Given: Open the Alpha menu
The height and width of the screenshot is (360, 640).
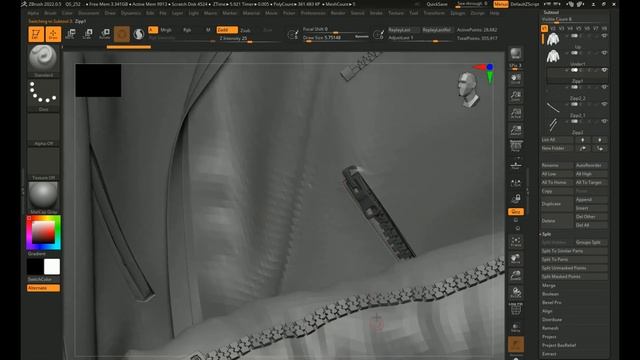Looking at the screenshot, I should [33, 13].
